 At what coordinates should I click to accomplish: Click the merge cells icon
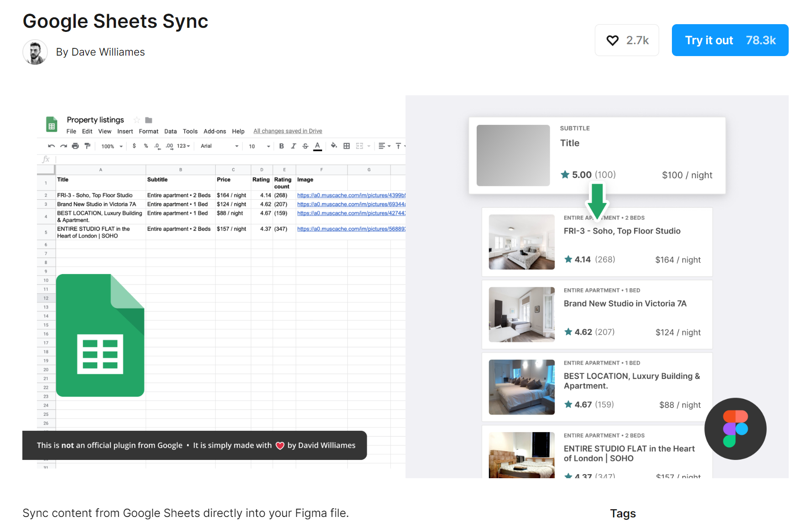pyautogui.click(x=359, y=146)
